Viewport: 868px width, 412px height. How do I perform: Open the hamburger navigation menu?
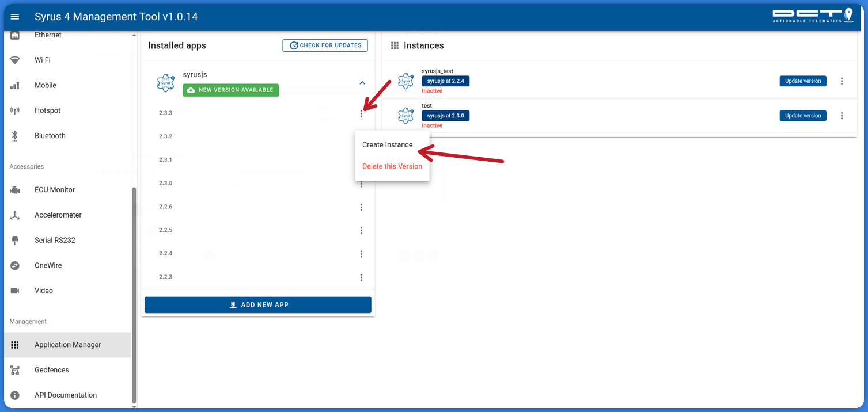click(15, 17)
